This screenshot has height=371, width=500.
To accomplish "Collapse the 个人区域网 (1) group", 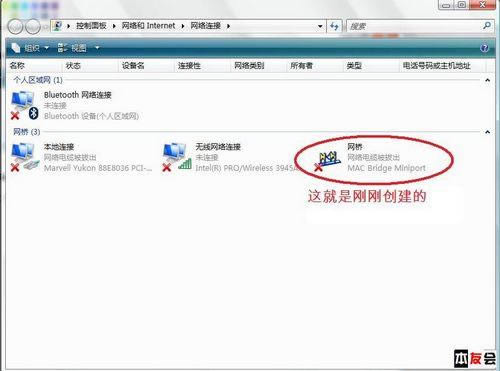I will click(x=487, y=80).
